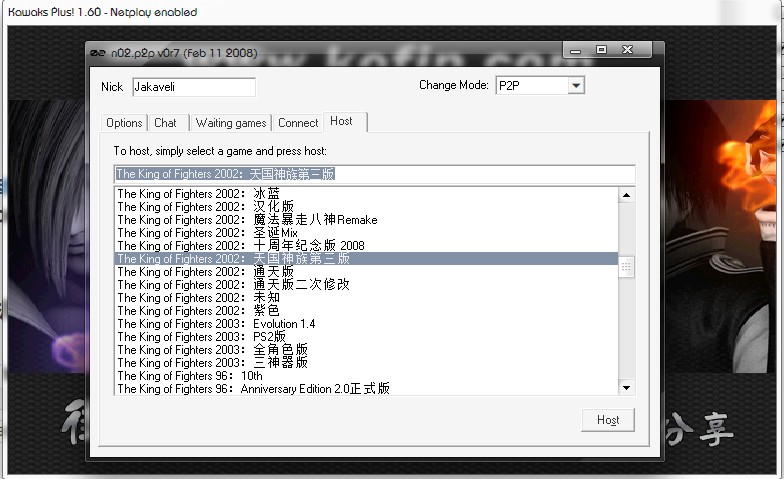784x479 pixels.
Task: Select King of Fighters 2002: 未知
Action: pos(366,298)
